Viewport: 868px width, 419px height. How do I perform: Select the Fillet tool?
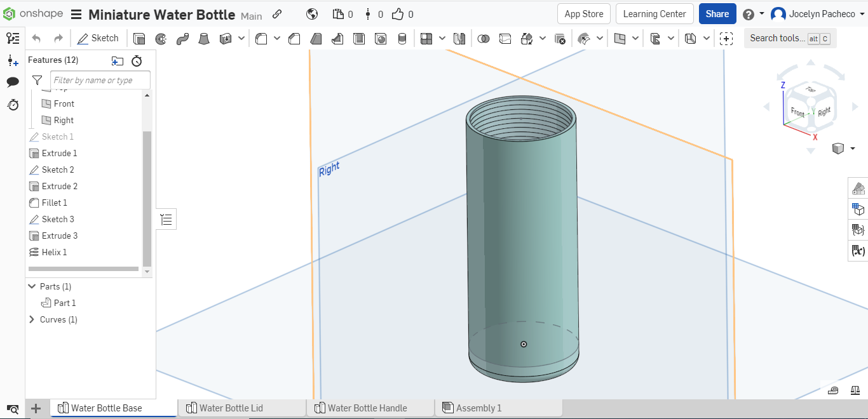click(x=261, y=38)
